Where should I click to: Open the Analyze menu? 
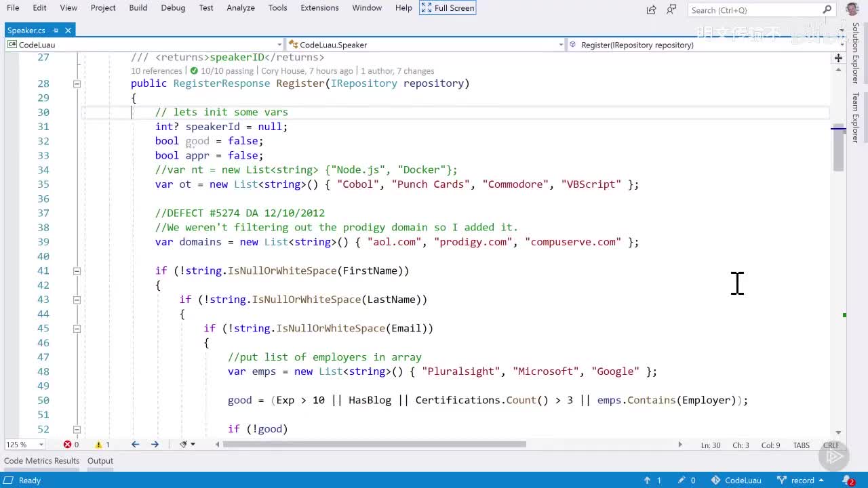coord(241,7)
